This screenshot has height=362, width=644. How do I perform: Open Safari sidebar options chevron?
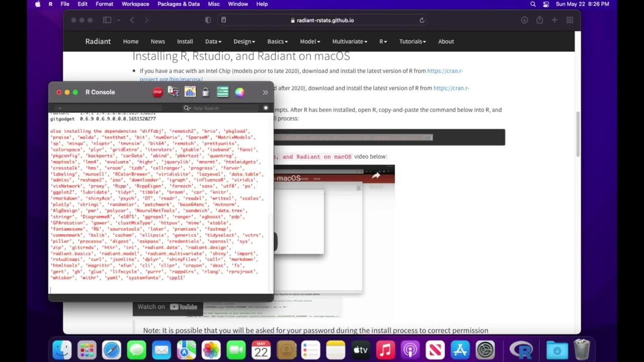click(x=119, y=20)
